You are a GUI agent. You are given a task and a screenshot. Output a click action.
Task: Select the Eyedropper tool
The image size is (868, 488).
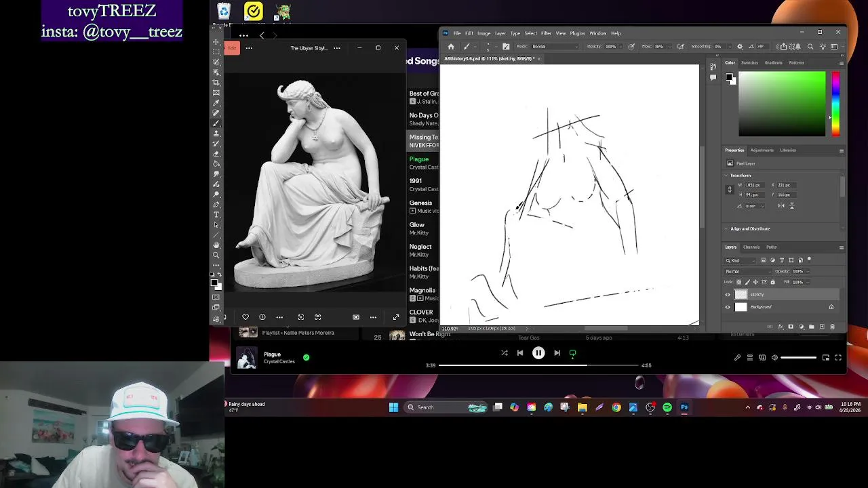tap(216, 102)
